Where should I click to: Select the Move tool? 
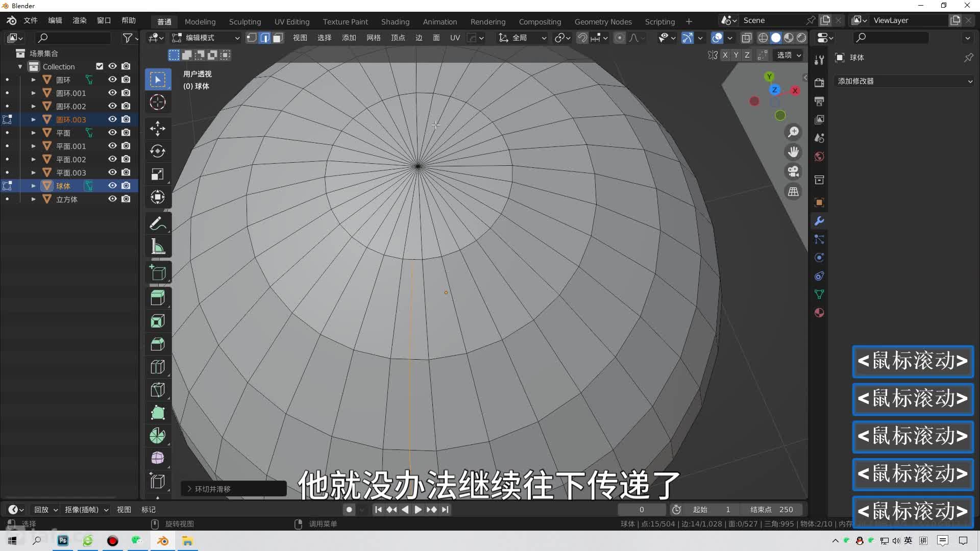pyautogui.click(x=158, y=128)
